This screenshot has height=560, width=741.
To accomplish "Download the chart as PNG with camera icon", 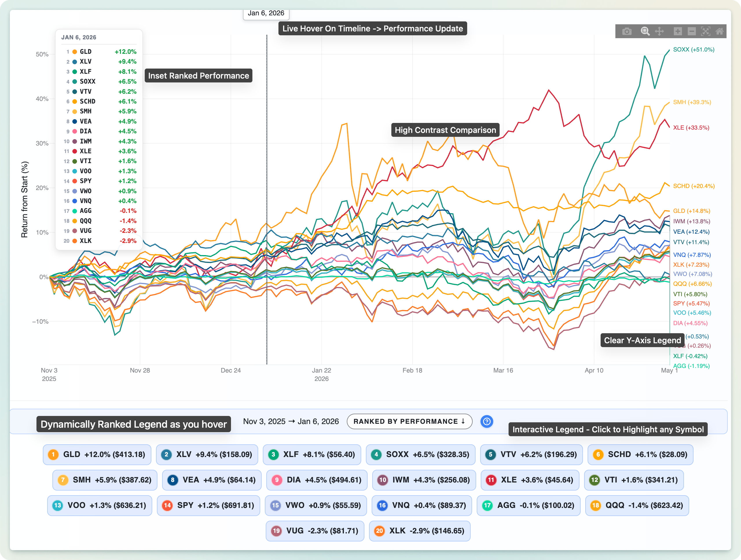I will click(x=627, y=32).
